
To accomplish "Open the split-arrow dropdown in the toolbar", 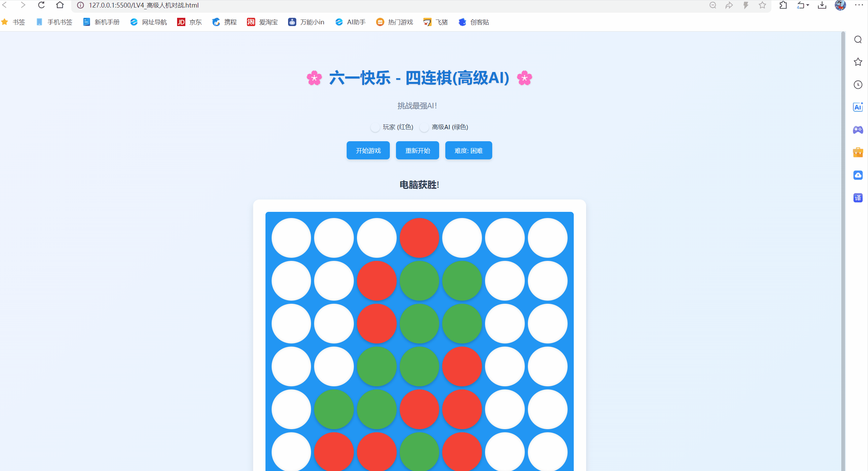I will 803,5.
